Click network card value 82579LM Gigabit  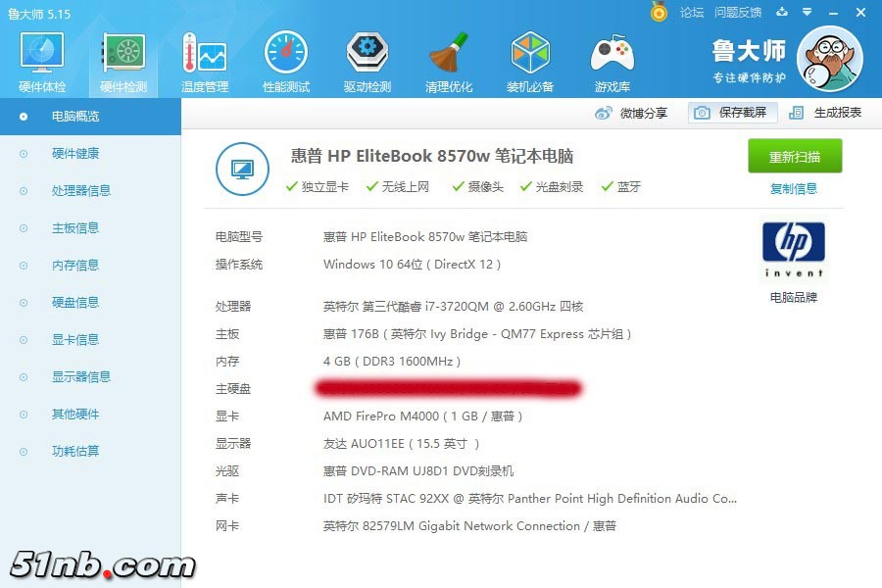click(x=469, y=526)
